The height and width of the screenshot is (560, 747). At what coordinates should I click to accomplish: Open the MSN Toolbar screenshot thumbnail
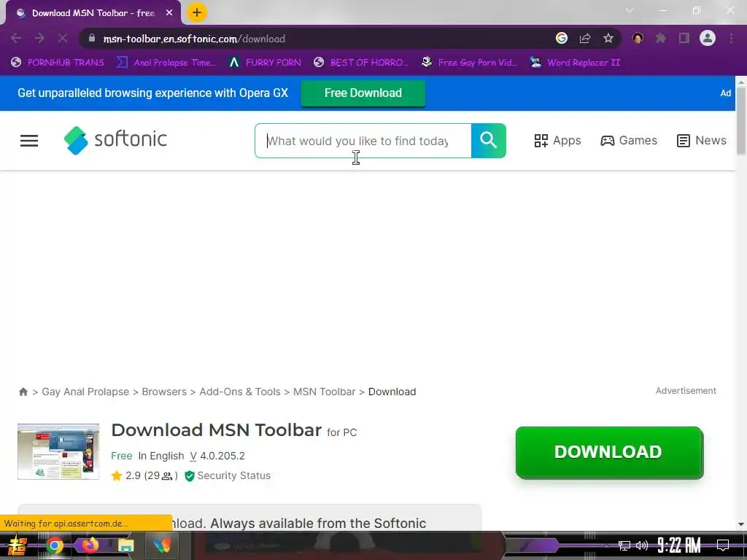click(58, 451)
